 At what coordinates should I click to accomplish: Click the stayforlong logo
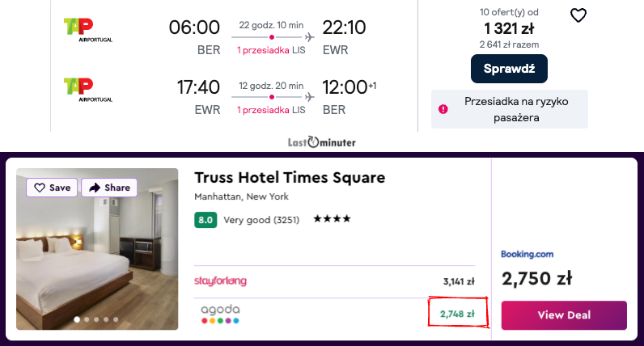(220, 281)
